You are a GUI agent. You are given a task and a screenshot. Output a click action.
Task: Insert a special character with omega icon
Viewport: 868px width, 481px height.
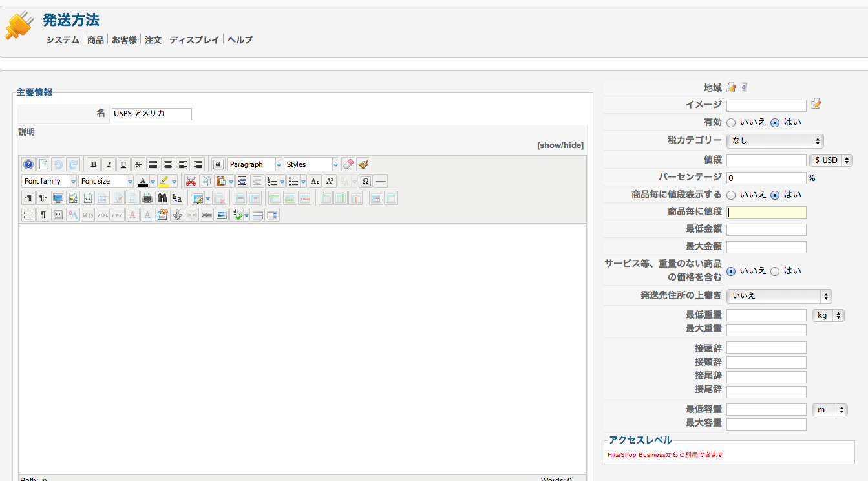pos(366,181)
